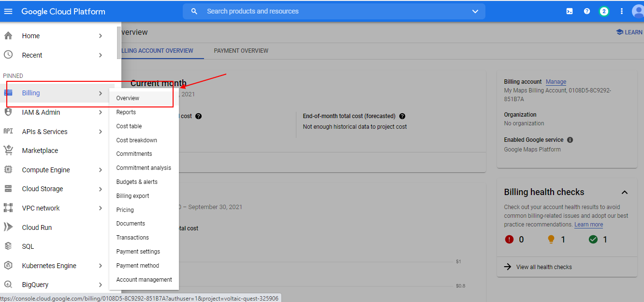Click Google Cloud Platform logo text
This screenshot has height=302, width=644.
(x=63, y=11)
